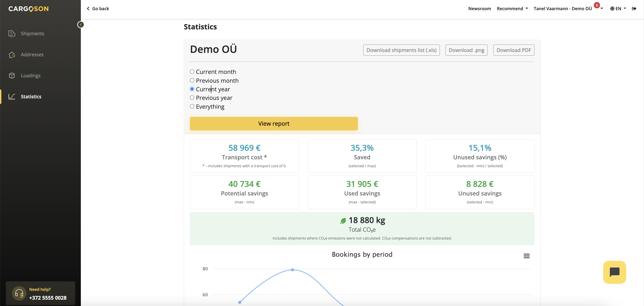Click the Loadings box icon
This screenshot has height=306, width=644.
[x=12, y=75]
